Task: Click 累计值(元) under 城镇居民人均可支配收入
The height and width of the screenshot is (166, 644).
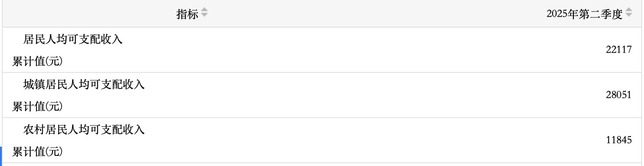Action: click(37, 106)
